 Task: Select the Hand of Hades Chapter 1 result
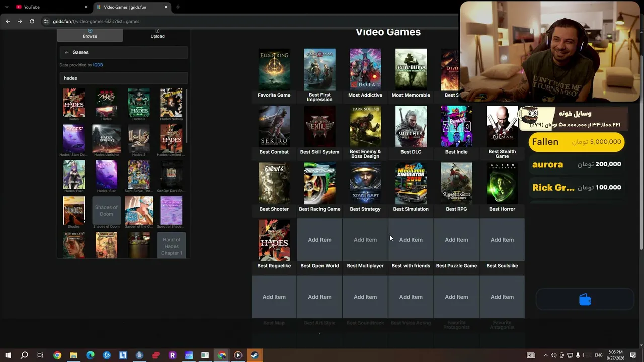point(172,246)
